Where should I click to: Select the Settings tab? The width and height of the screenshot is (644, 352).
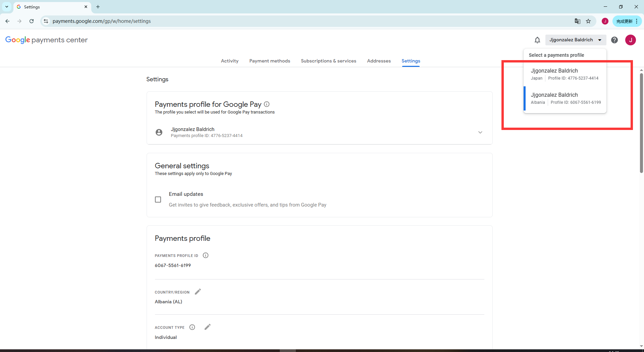[x=411, y=61]
